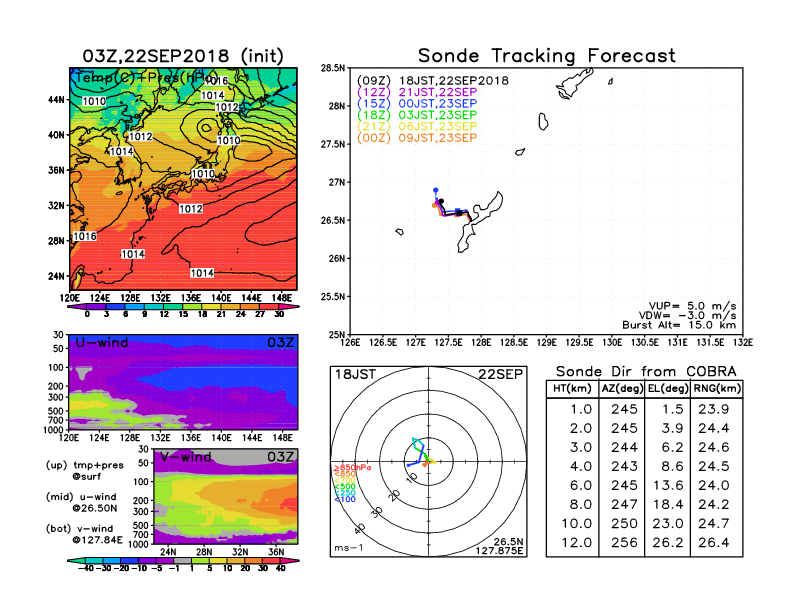Click height value 4.0 in the HT column
792x612 pixels.
tap(581, 466)
